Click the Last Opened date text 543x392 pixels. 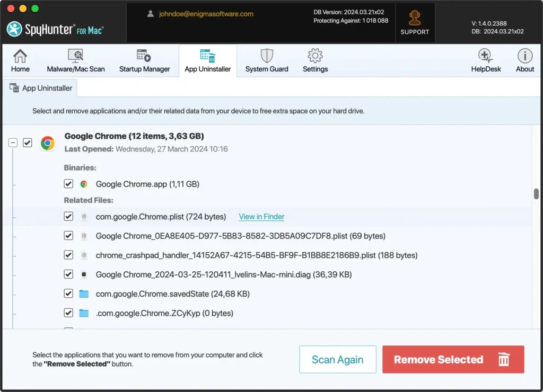[146, 149]
